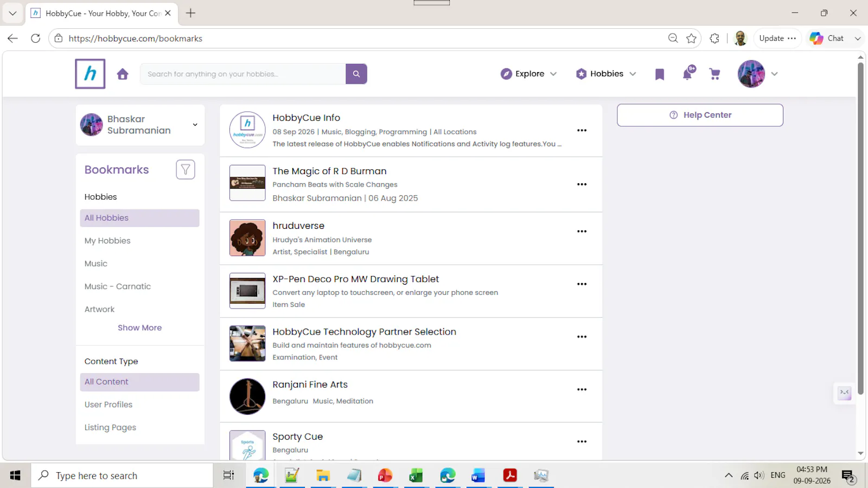Go to the home page icon

(x=123, y=74)
